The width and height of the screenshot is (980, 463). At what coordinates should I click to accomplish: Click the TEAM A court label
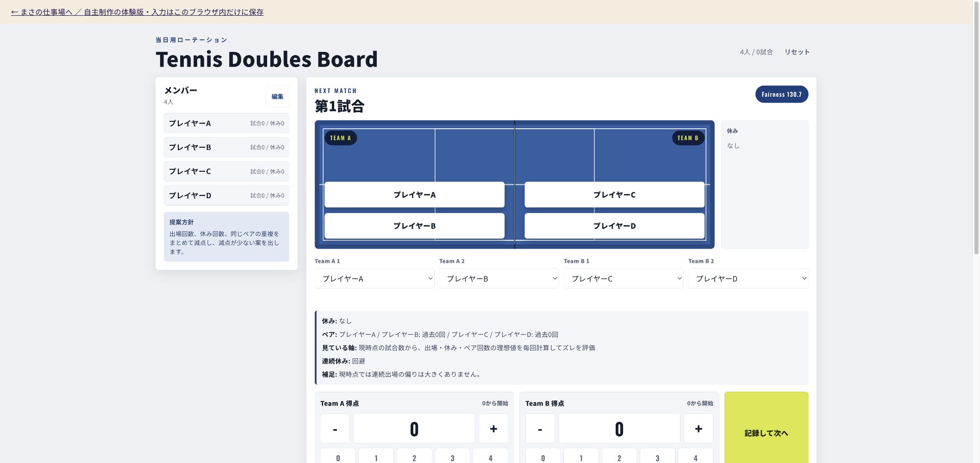click(340, 138)
